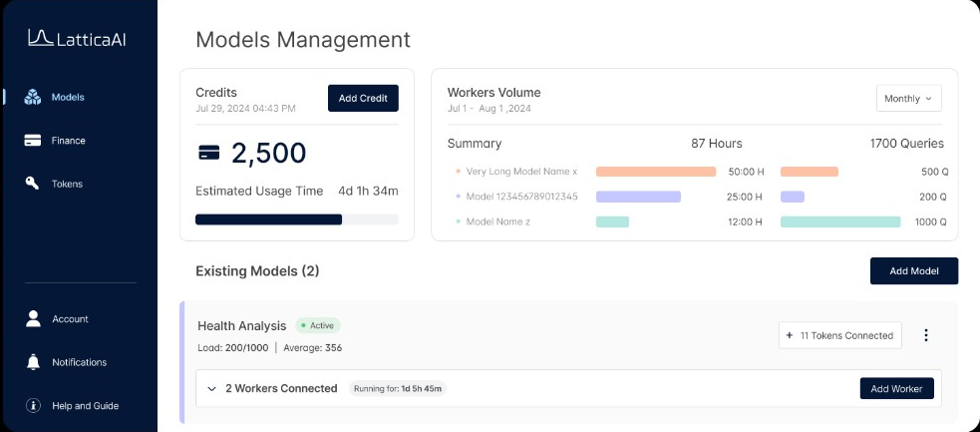Click the orange queries bar at 500 Q
Image resolution: width=980 pixels, height=432 pixels.
pyautogui.click(x=810, y=172)
